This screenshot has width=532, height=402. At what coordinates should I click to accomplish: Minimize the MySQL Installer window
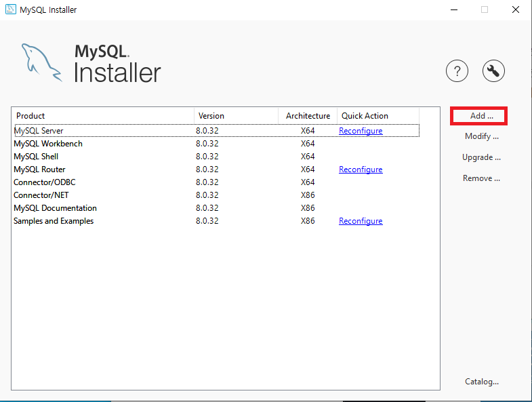point(454,9)
